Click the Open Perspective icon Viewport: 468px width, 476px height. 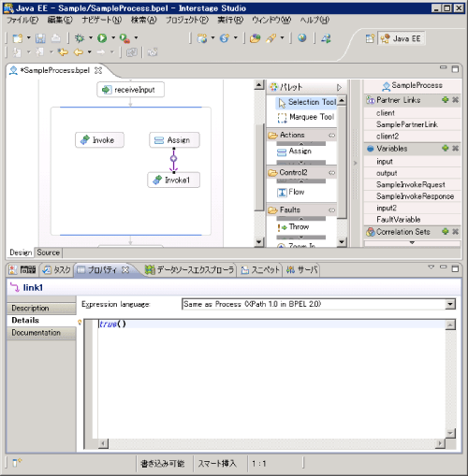tap(370, 38)
